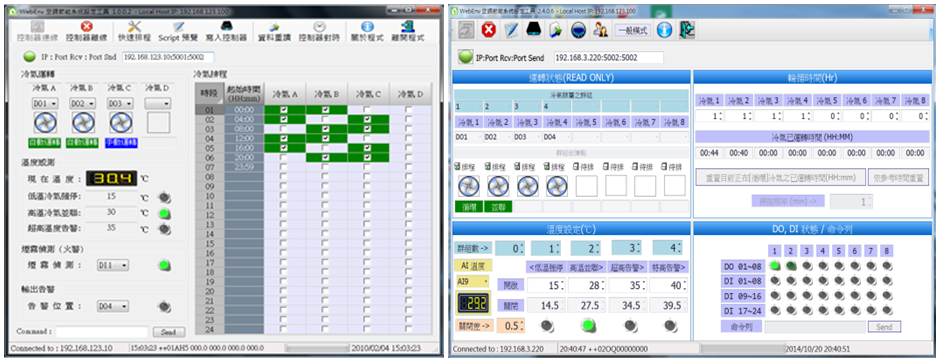Uncheck 冷氣 A checkbox for period 01
Image resolution: width=940 pixels, height=360 pixels.
pyautogui.click(x=284, y=110)
